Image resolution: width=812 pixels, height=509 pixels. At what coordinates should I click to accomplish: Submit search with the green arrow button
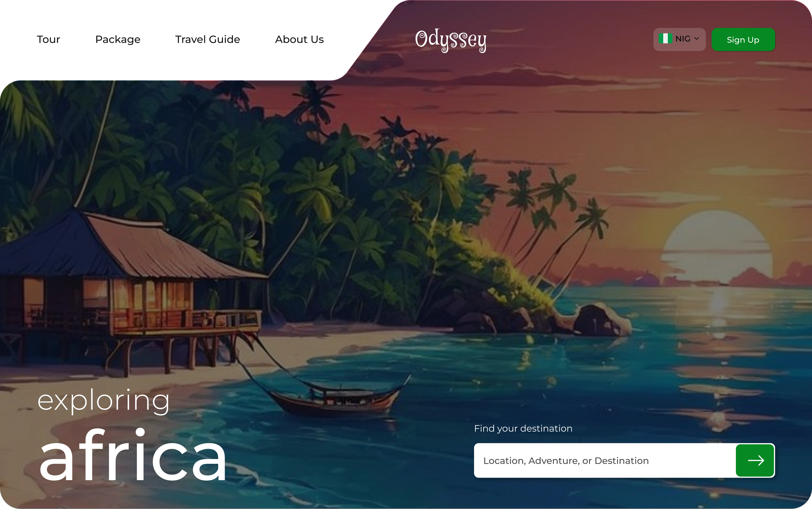[x=755, y=460]
